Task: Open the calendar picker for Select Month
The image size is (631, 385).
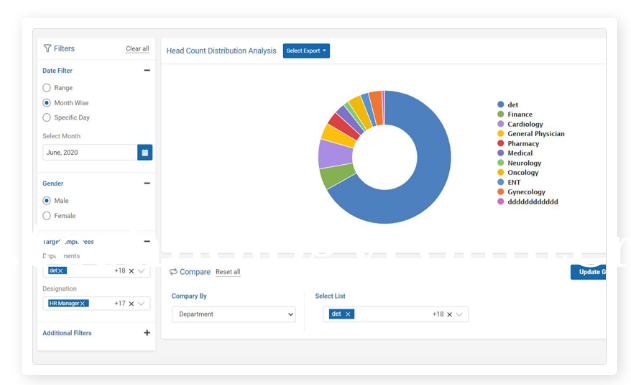Action: pyautogui.click(x=145, y=152)
